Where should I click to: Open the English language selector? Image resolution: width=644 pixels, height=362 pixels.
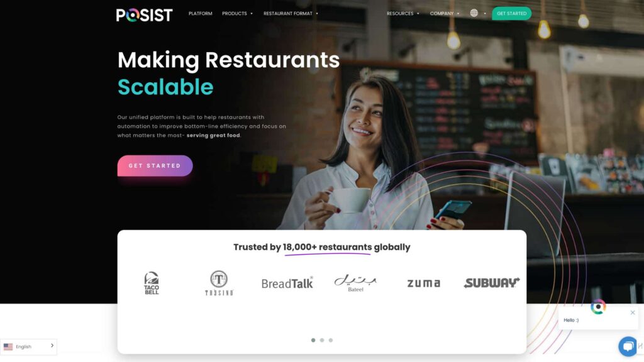[x=28, y=347]
